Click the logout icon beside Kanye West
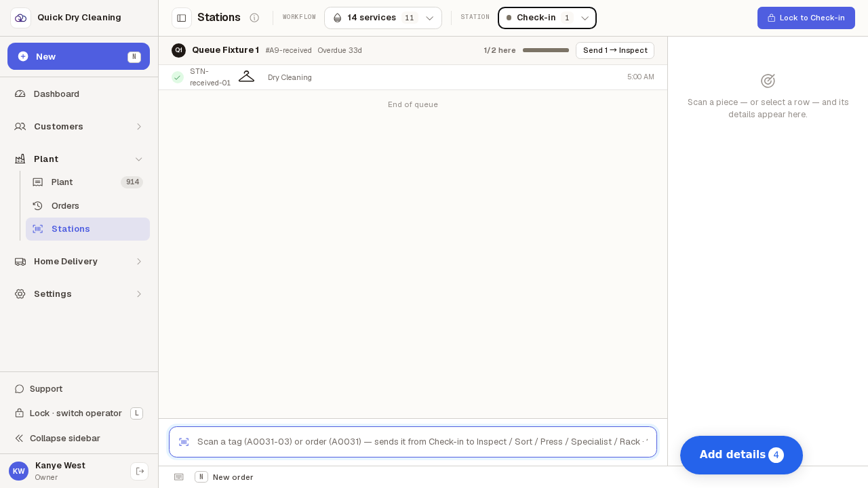The image size is (868, 488). tap(140, 471)
